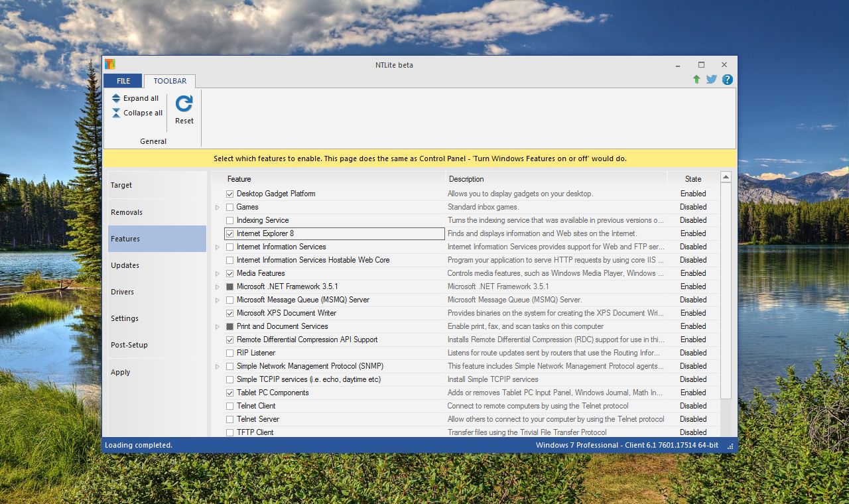
Task: Open the FILE tab
Action: tap(123, 81)
